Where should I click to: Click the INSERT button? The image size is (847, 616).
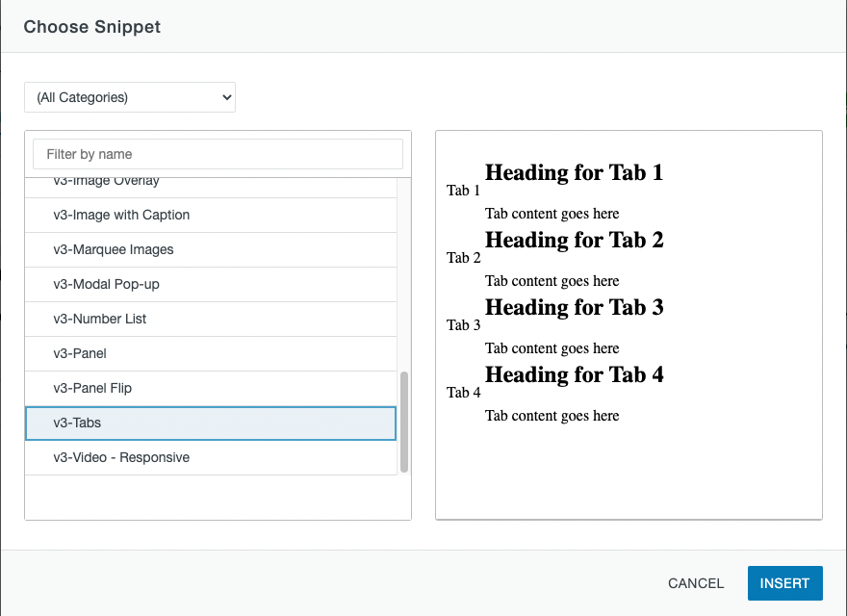(784, 583)
